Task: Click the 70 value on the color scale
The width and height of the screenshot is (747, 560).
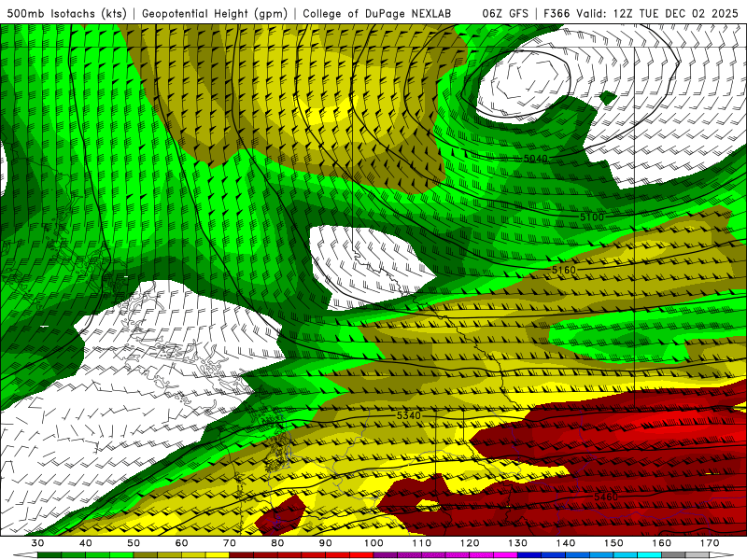Action: [x=230, y=543]
